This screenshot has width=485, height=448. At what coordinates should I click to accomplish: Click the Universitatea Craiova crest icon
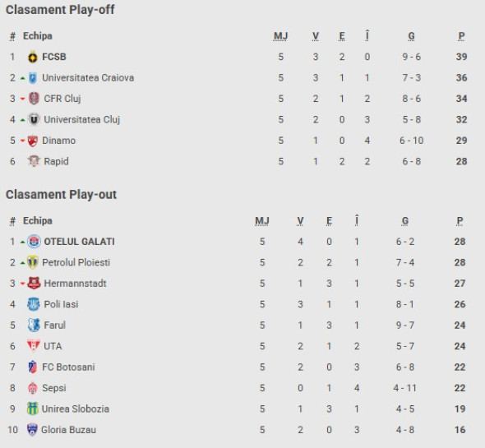tap(33, 78)
